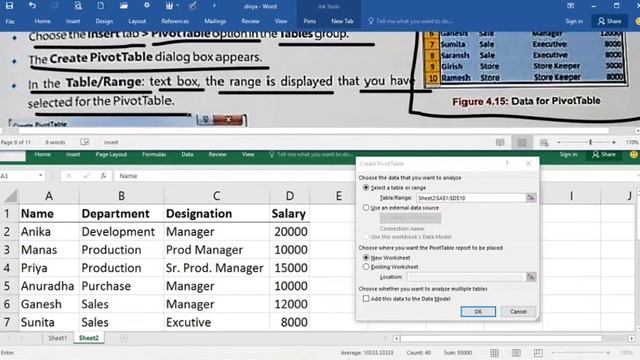Open the Formulas tab in Excel
The height and width of the screenshot is (360, 640).
[154, 154]
